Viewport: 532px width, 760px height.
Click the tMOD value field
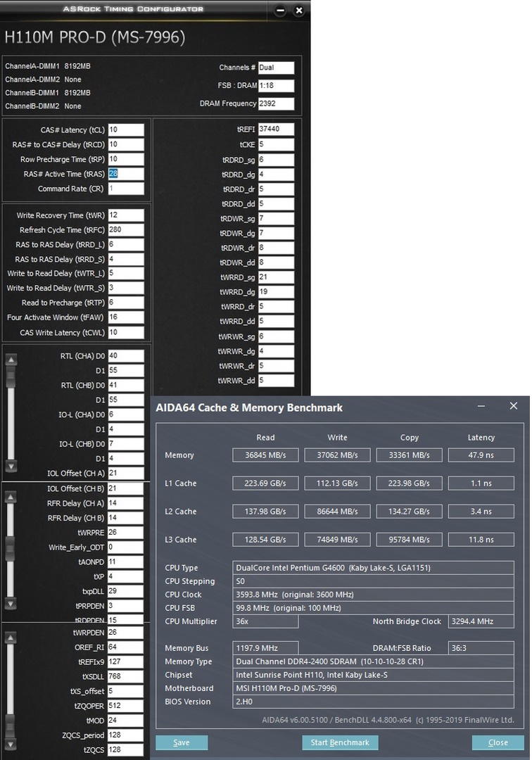(125, 721)
